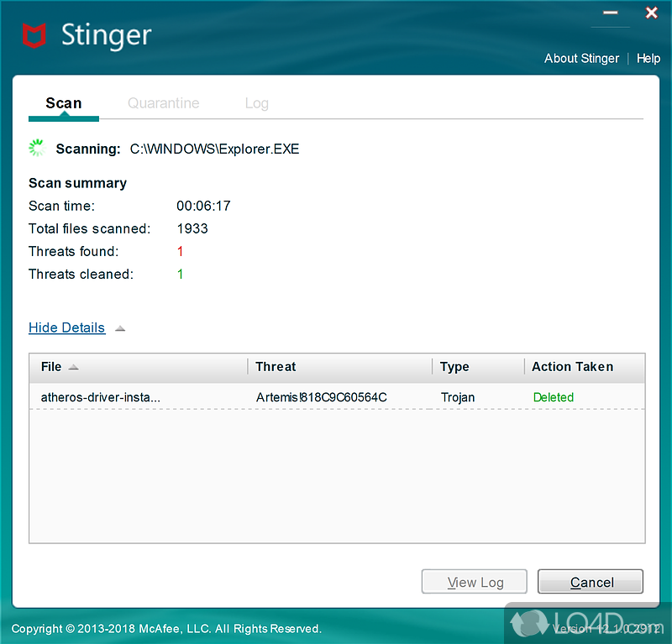Click the green scanning spinner icon
672x644 pixels.
pos(37,148)
